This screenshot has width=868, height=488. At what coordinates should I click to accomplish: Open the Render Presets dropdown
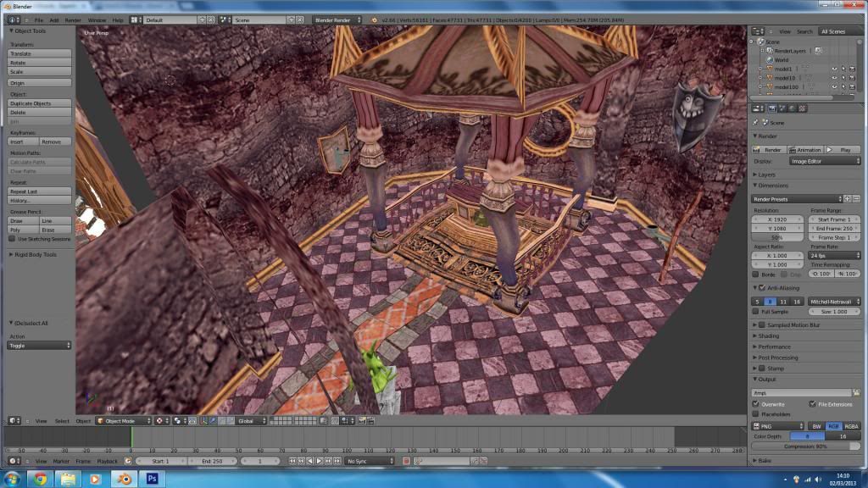(797, 198)
